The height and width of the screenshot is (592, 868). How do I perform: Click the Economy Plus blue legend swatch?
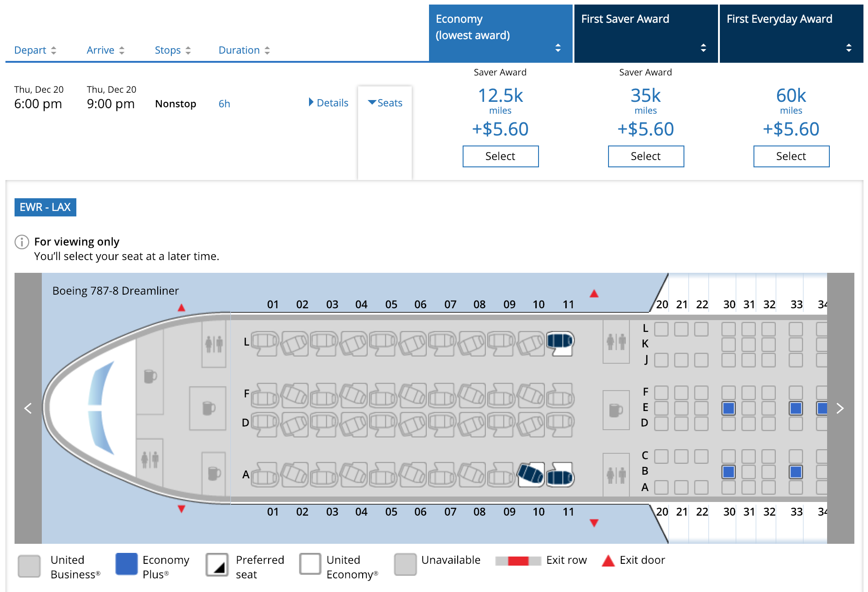tap(126, 564)
